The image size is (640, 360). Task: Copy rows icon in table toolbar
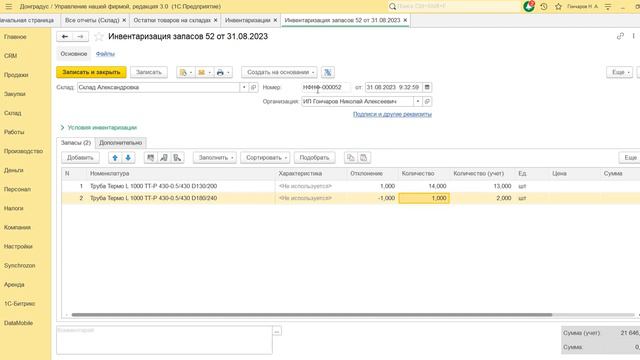(351, 158)
